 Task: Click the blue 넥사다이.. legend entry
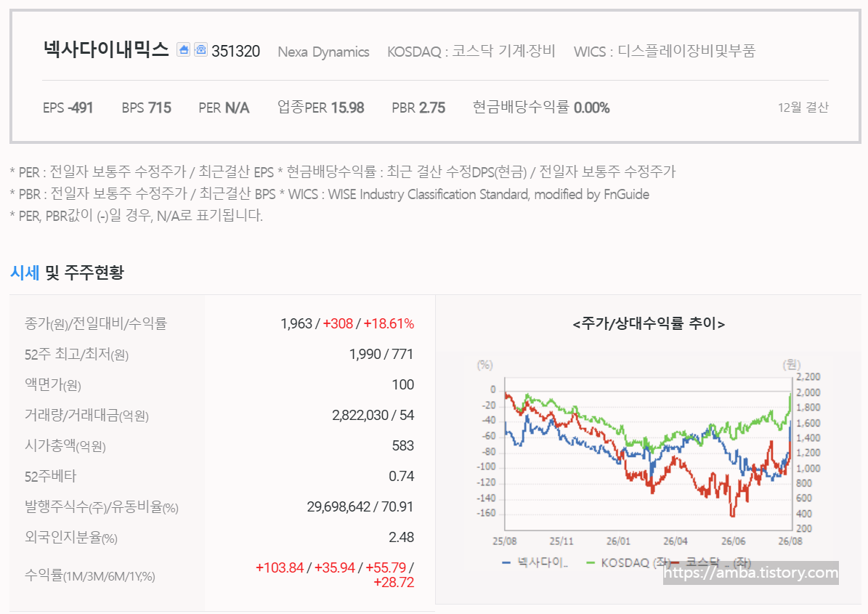(x=535, y=562)
